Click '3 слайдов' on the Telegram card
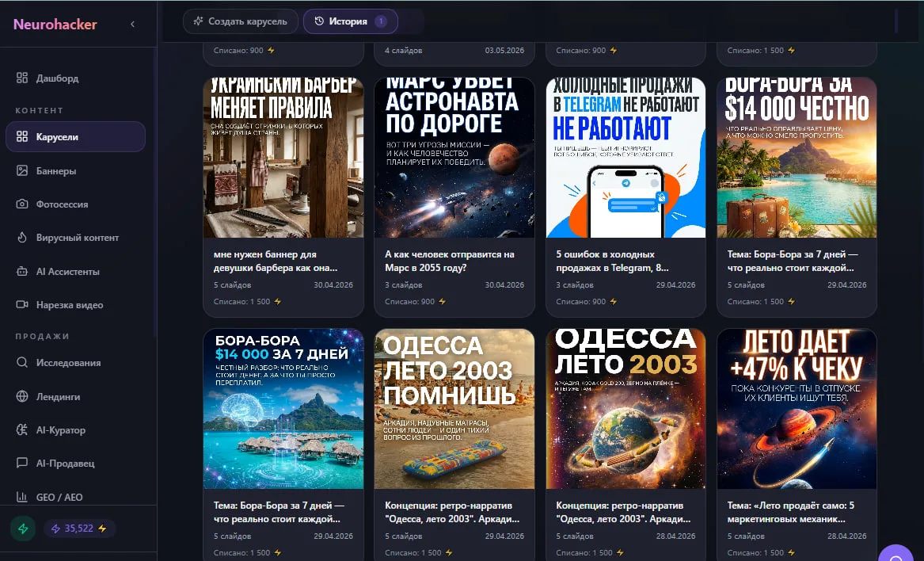924x561 pixels. coord(575,285)
